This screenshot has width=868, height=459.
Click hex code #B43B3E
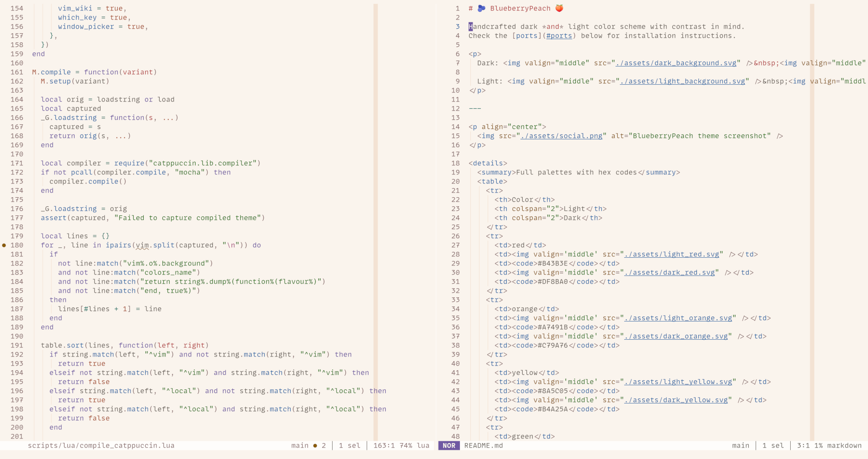point(553,263)
